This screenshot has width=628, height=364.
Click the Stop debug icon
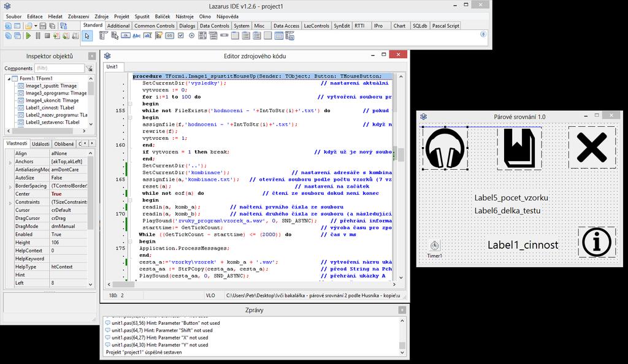point(47,36)
